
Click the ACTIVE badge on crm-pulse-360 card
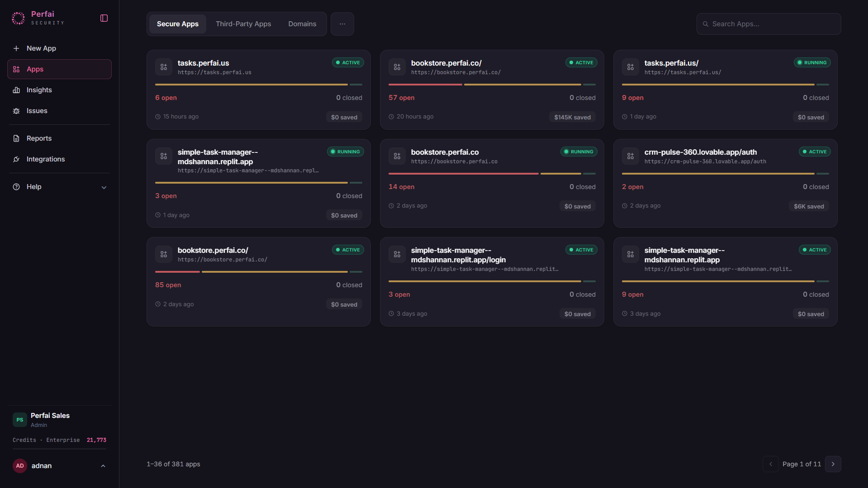(x=815, y=152)
